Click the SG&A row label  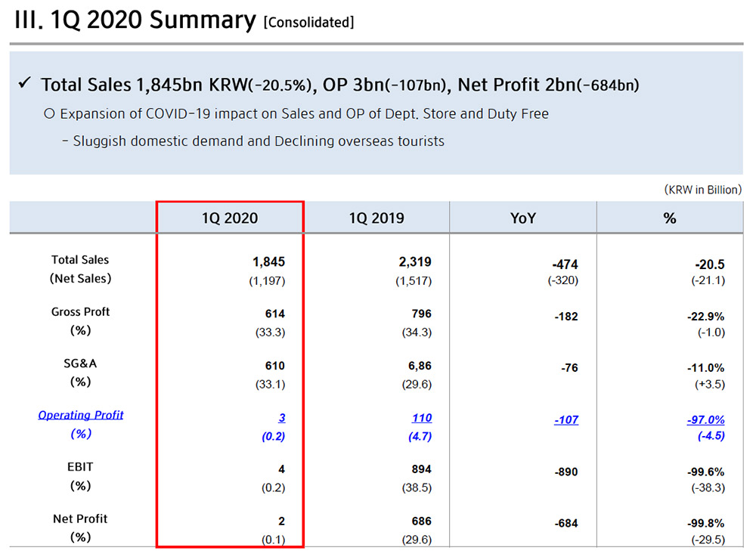tap(80, 364)
